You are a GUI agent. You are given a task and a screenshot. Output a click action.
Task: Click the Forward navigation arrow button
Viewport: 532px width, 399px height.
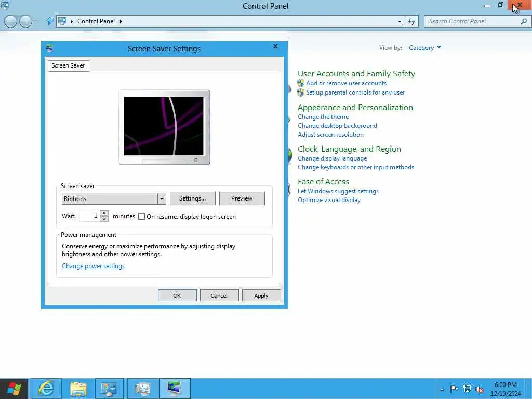coord(25,21)
